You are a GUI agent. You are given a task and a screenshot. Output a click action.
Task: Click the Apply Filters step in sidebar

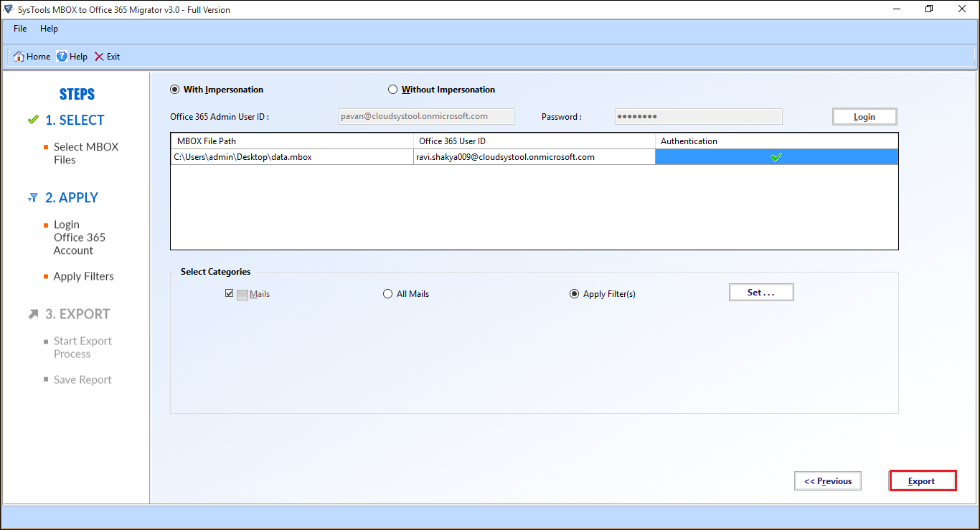pyautogui.click(x=83, y=276)
